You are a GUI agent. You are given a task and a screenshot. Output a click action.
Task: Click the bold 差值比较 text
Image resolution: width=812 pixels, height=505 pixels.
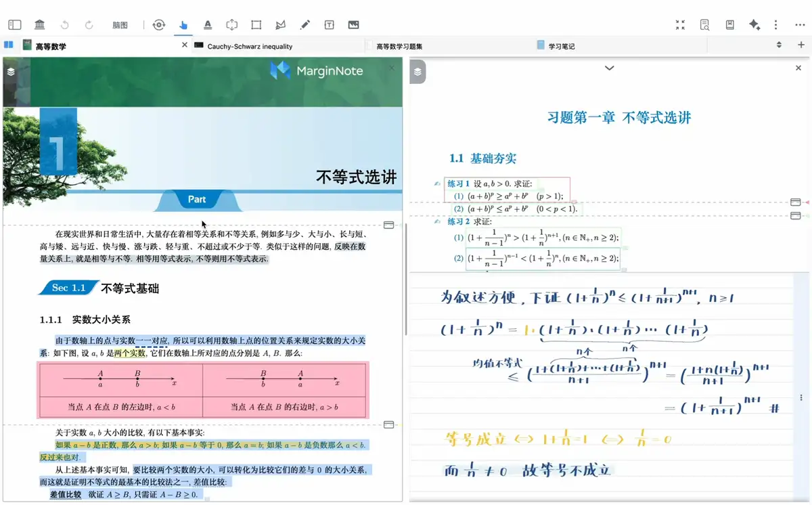[x=66, y=494]
